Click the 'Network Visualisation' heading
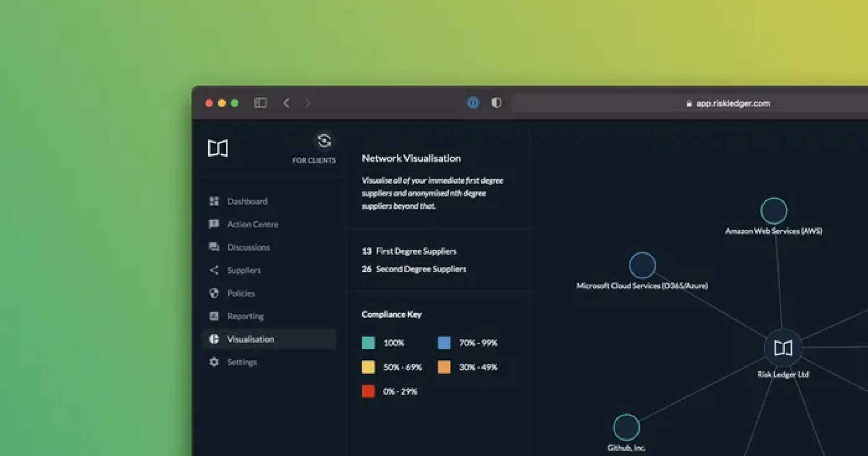The image size is (868, 456). coord(411,158)
